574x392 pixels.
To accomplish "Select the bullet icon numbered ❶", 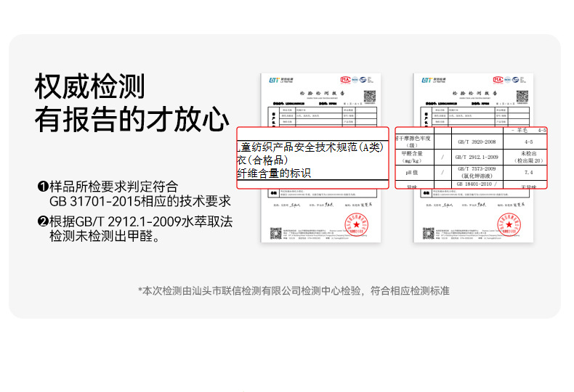I will coord(43,187).
